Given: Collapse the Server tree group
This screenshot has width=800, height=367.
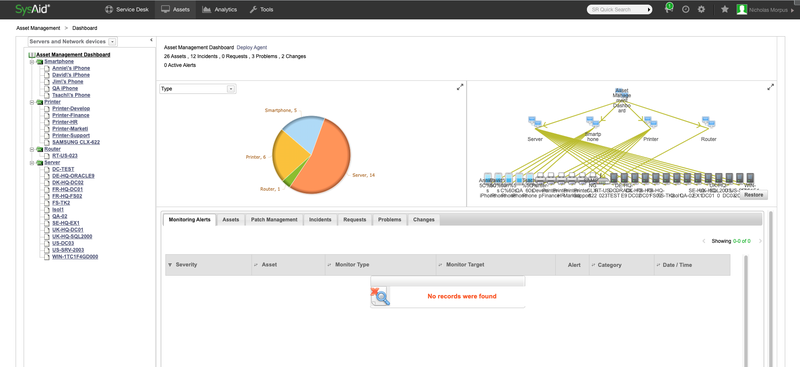Looking at the screenshot, I should point(32,163).
